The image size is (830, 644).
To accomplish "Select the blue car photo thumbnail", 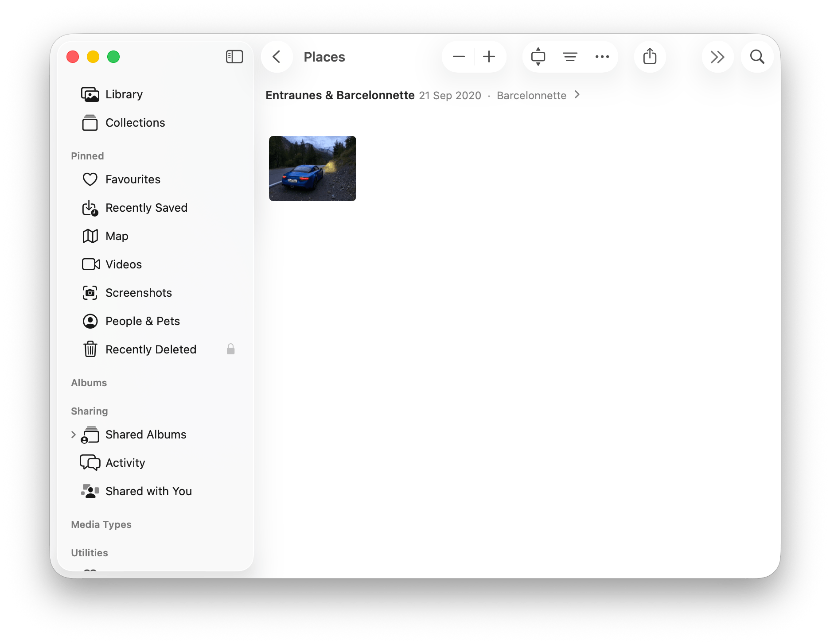I will point(312,168).
